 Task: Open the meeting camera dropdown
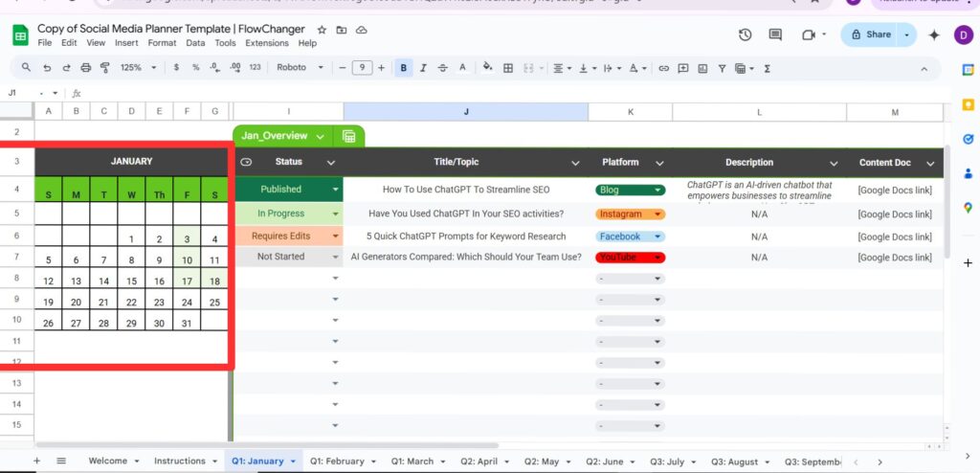(824, 35)
